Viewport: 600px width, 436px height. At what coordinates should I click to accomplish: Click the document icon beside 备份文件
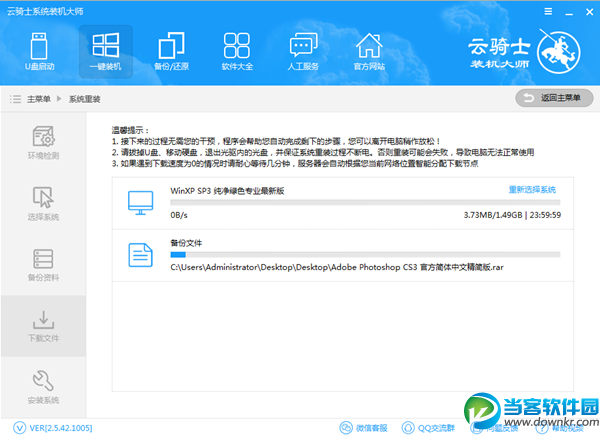[x=140, y=255]
